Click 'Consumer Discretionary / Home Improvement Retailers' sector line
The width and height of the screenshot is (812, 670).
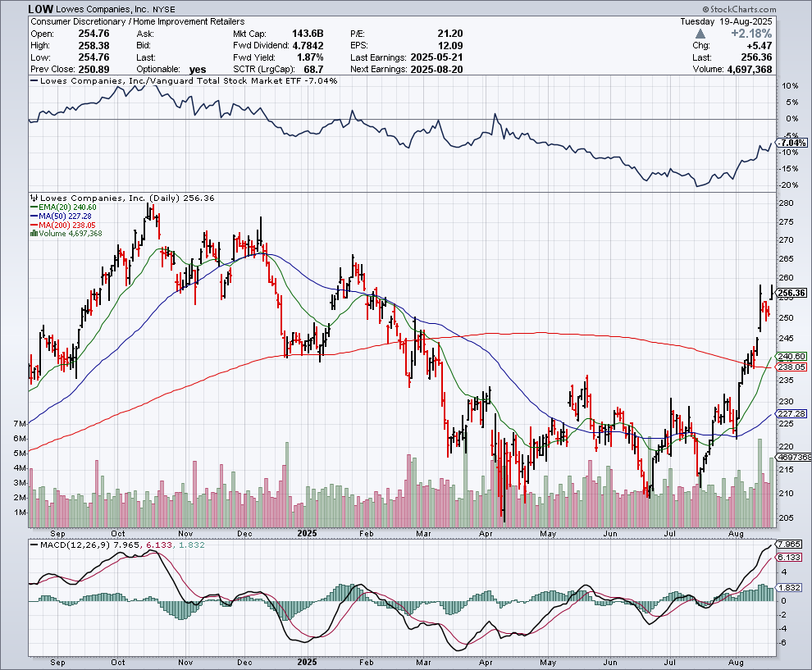137,22
